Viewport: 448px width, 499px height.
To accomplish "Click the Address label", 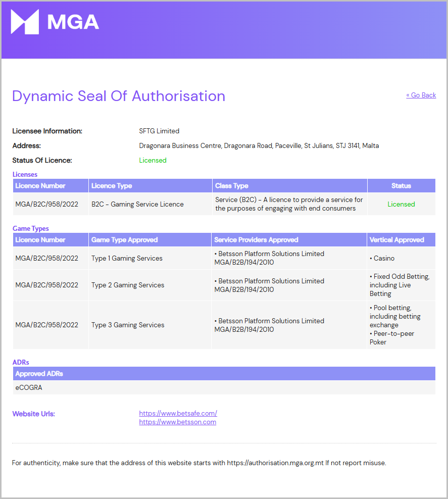I will pos(26,146).
